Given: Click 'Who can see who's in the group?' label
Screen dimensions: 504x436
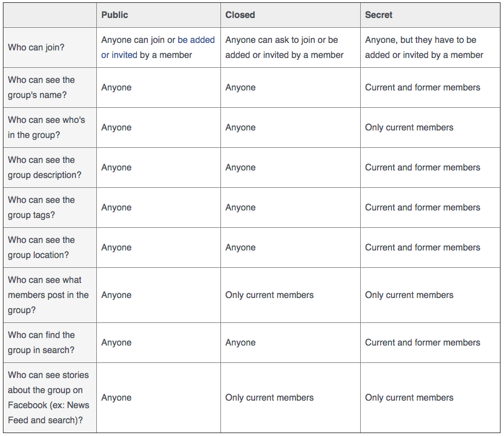Looking at the screenshot, I should (x=46, y=127).
